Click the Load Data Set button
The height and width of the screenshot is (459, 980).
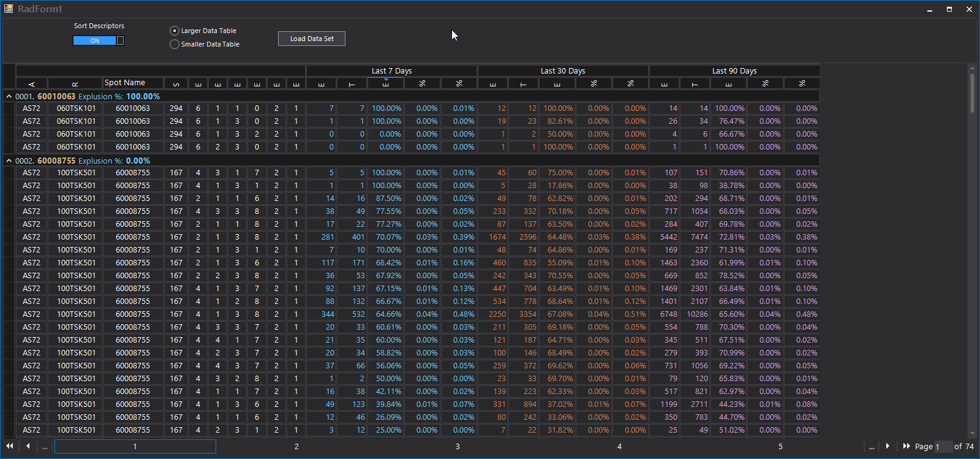[x=312, y=39]
